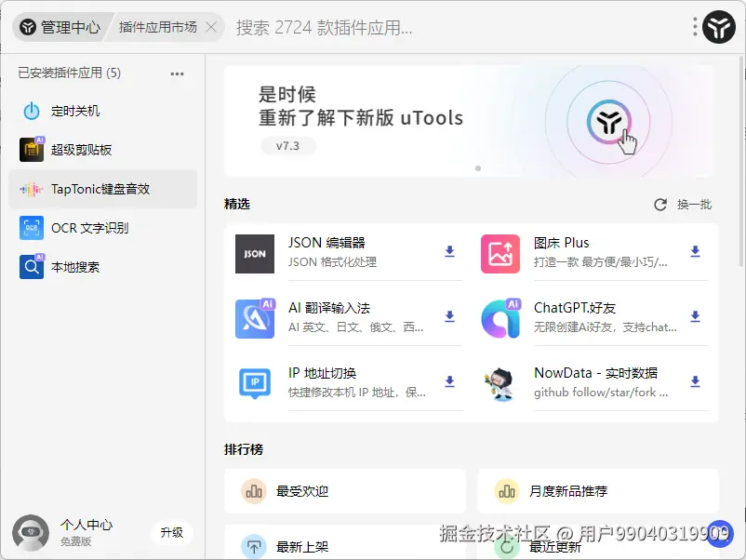746x560 pixels.
Task: Open the ChatGPT.好友 plugin icon
Action: click(x=500, y=318)
